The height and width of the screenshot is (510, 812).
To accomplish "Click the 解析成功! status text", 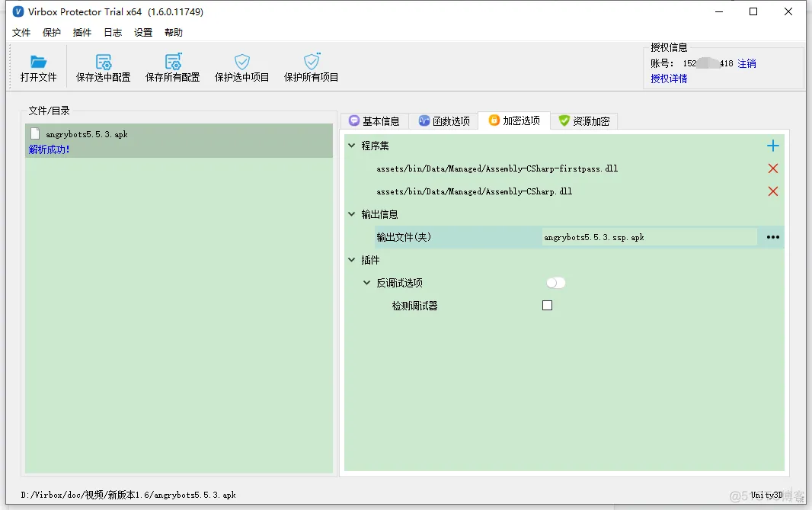I will (50, 149).
